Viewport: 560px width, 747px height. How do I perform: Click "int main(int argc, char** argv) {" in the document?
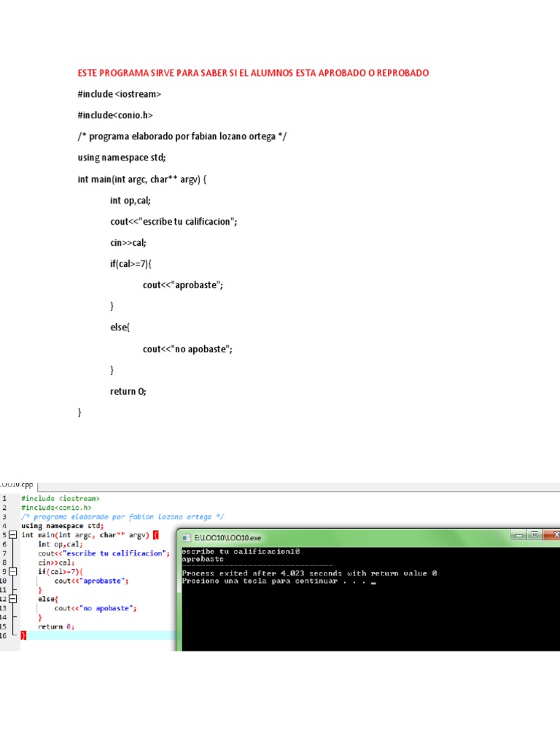point(142,179)
